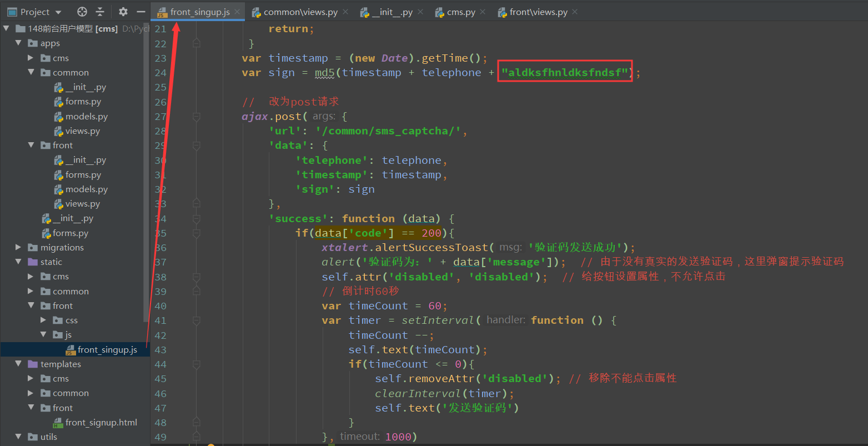Toggle fold marker for setInterval line 41

click(196, 320)
